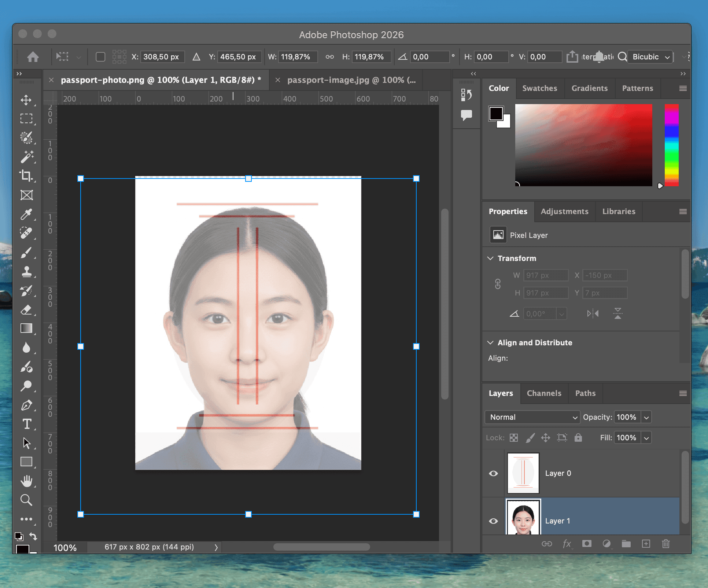Switch to the Channels tab
708x588 pixels.
pyautogui.click(x=544, y=393)
